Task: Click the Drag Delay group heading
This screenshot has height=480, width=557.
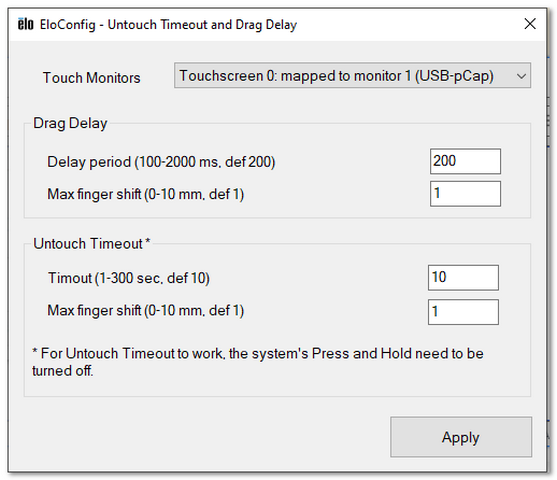Action: pyautogui.click(x=70, y=123)
